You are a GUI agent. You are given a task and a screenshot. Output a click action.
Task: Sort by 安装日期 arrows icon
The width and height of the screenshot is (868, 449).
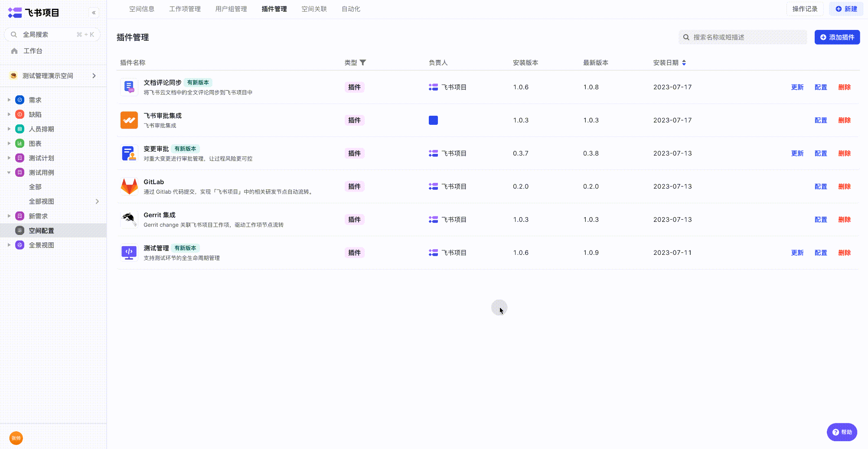point(684,63)
